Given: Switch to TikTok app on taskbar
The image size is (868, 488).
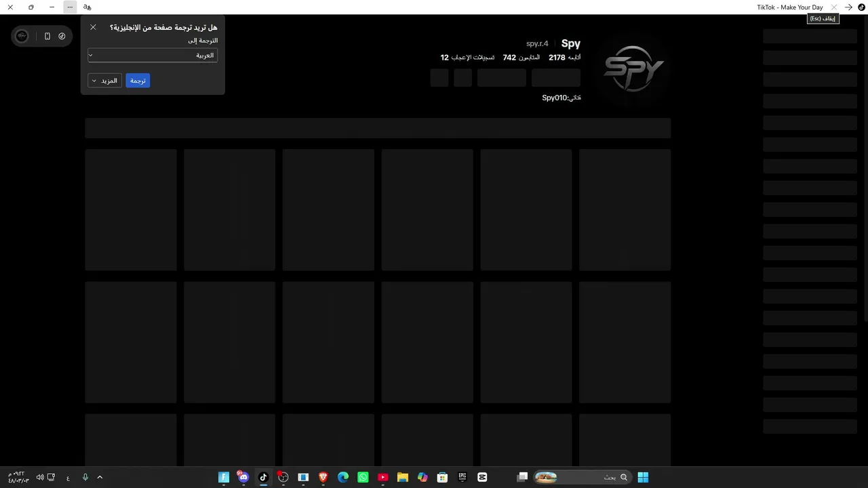Looking at the screenshot, I should [263, 477].
